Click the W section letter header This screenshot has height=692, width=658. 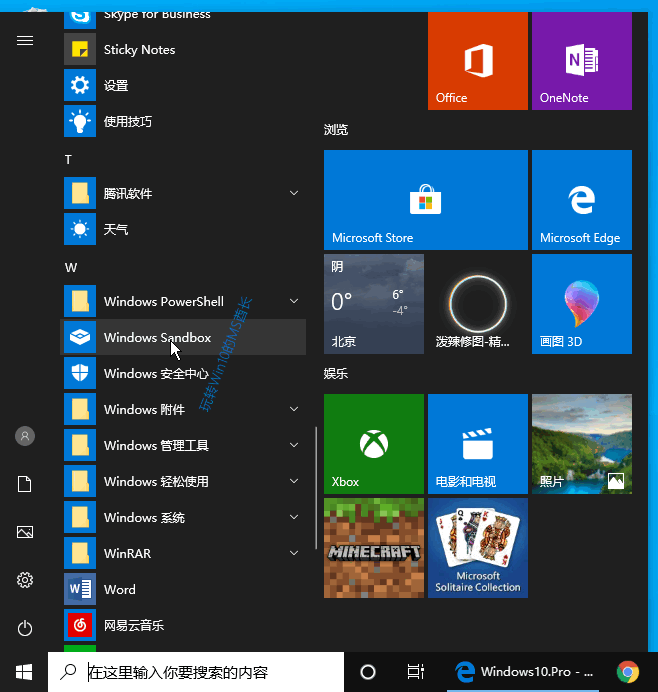(x=71, y=267)
